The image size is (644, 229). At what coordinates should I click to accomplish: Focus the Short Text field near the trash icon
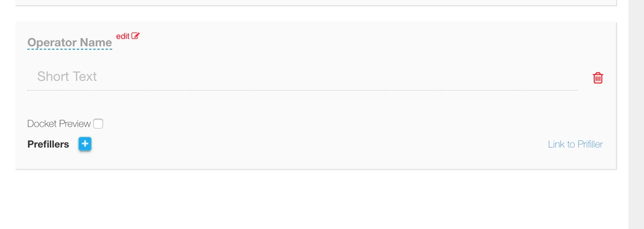[542, 77]
